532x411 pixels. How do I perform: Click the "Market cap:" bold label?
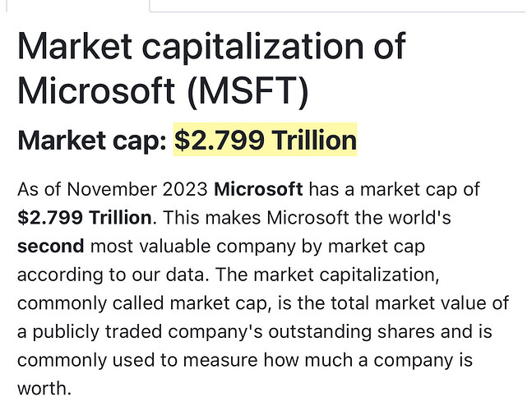point(92,141)
